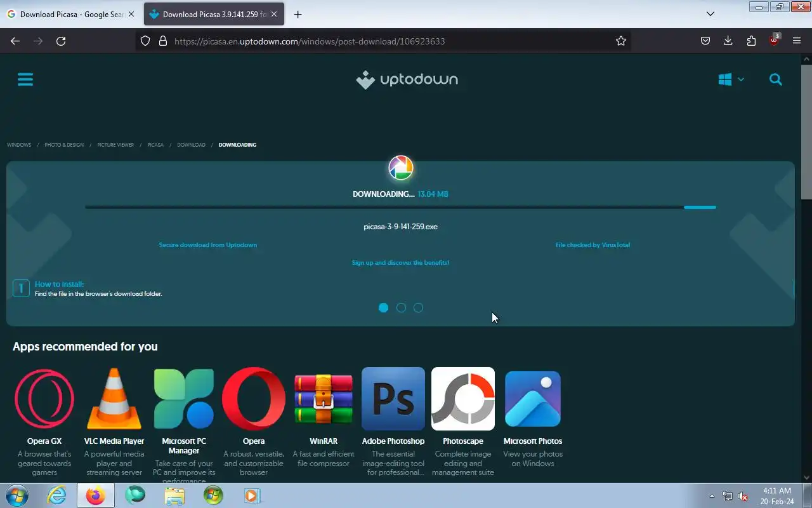Screen dimensions: 812x508
Task: Open the Uptodown search icon
Action: tap(775, 79)
